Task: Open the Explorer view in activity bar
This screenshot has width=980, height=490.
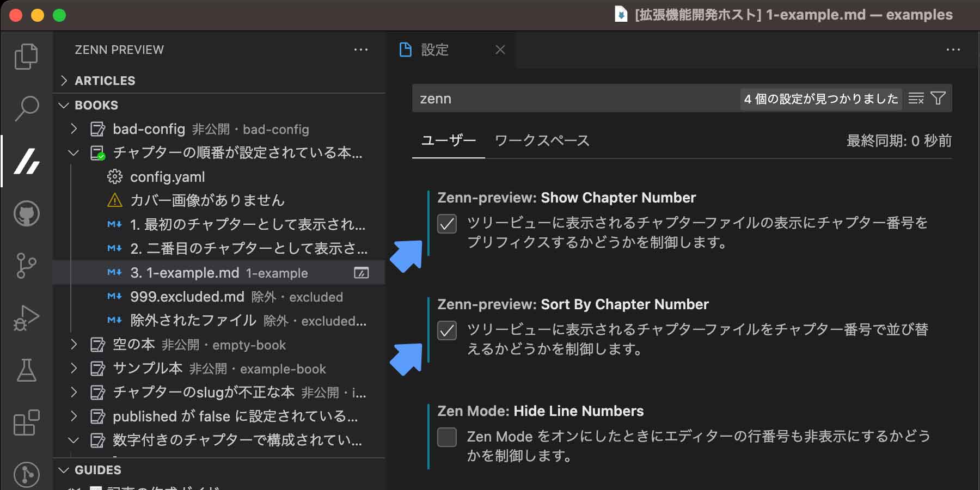Action: 26,57
